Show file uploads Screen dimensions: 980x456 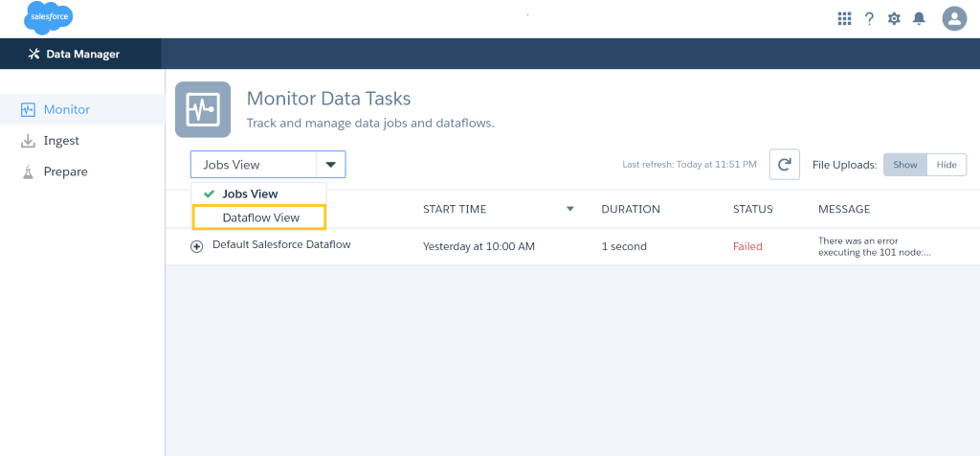[x=905, y=165]
